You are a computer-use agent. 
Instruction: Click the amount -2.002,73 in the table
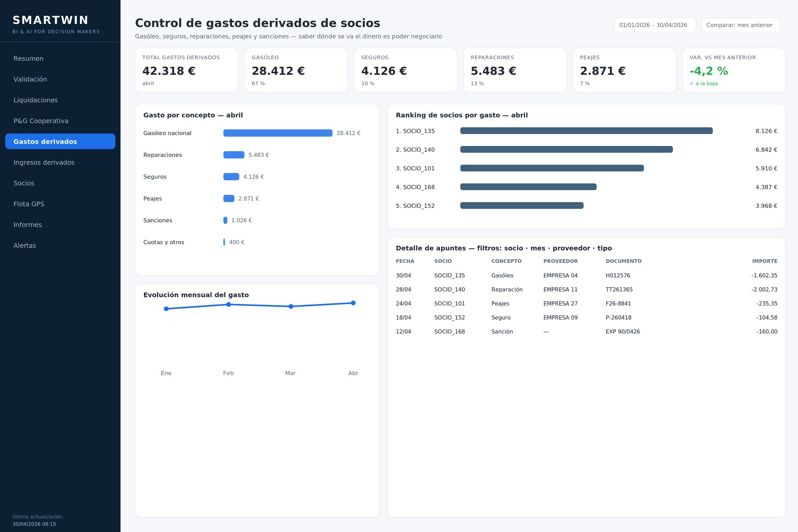coord(764,289)
